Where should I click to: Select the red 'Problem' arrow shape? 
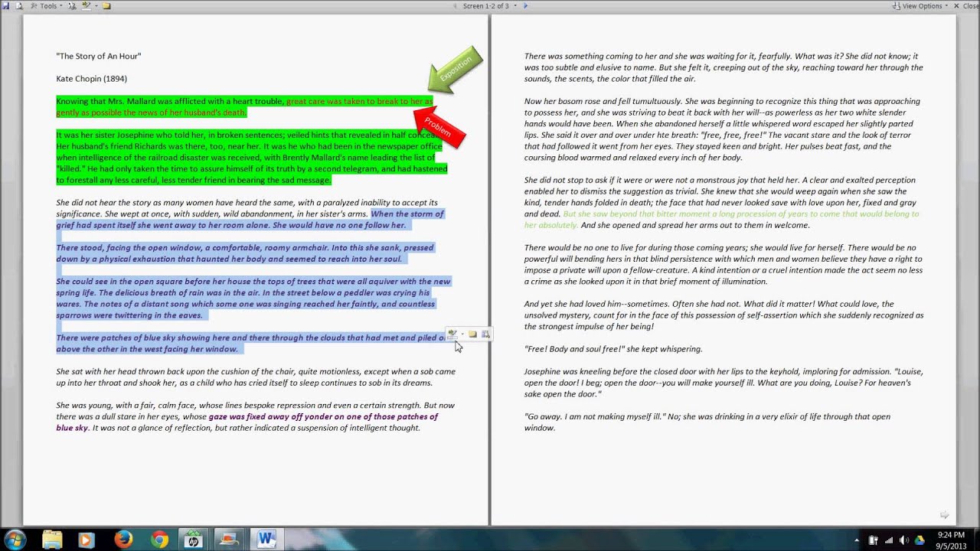pyautogui.click(x=439, y=127)
